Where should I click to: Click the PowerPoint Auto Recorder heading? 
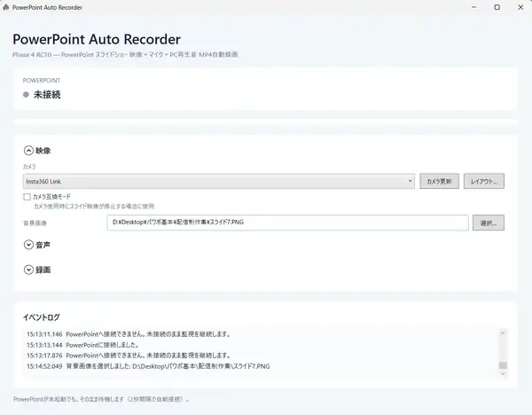click(x=97, y=39)
